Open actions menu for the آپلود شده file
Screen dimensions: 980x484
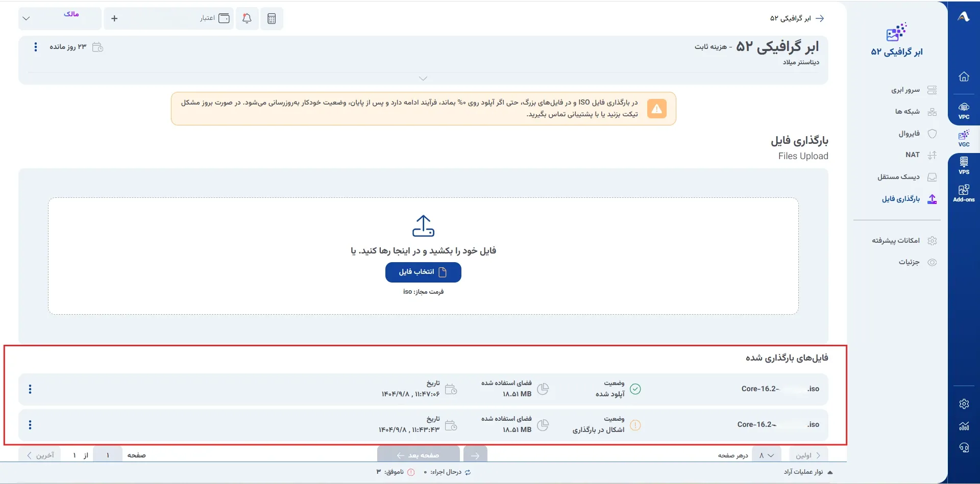(x=30, y=389)
